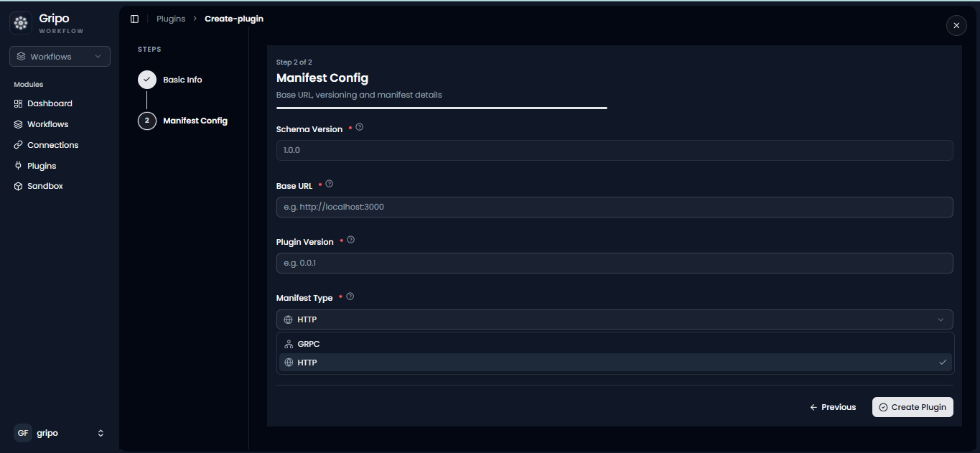Click the Plugins plug icon

[19, 166]
